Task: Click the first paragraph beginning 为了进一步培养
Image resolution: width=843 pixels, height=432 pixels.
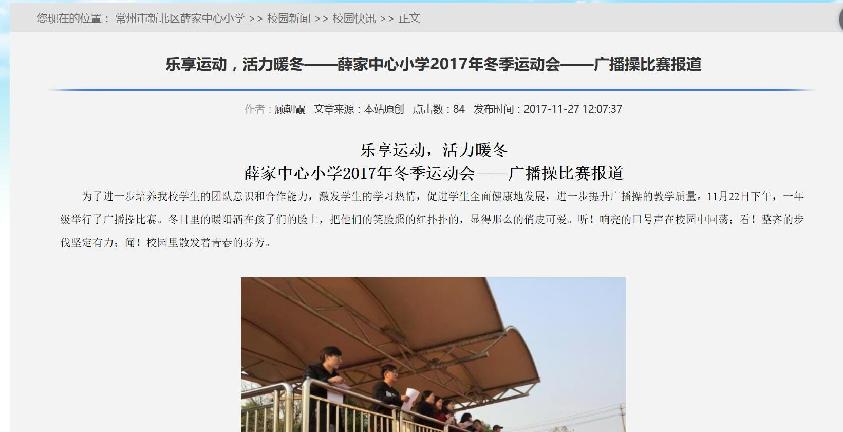Action: click(x=432, y=219)
